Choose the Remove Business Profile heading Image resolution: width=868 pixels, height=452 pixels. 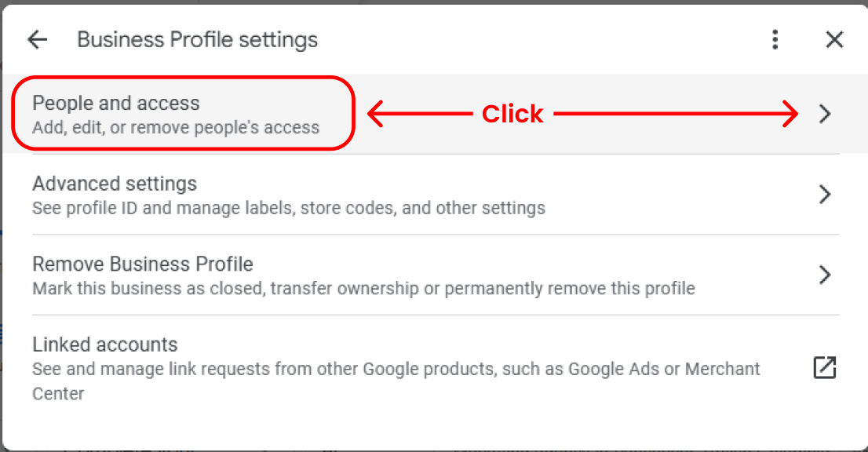tap(143, 264)
